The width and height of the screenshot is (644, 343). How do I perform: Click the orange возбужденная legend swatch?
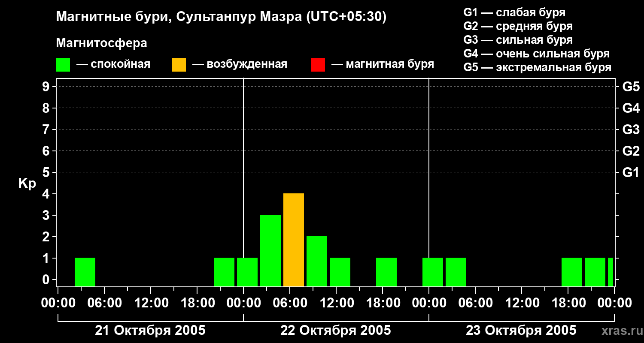(x=179, y=64)
